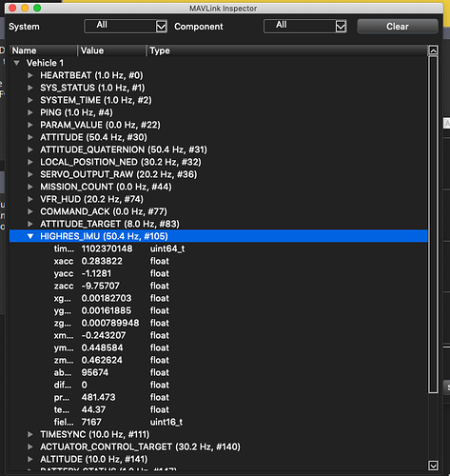This screenshot has height=476, width=450.
Task: Click the scrollbar up arrow
Action: pos(433,50)
